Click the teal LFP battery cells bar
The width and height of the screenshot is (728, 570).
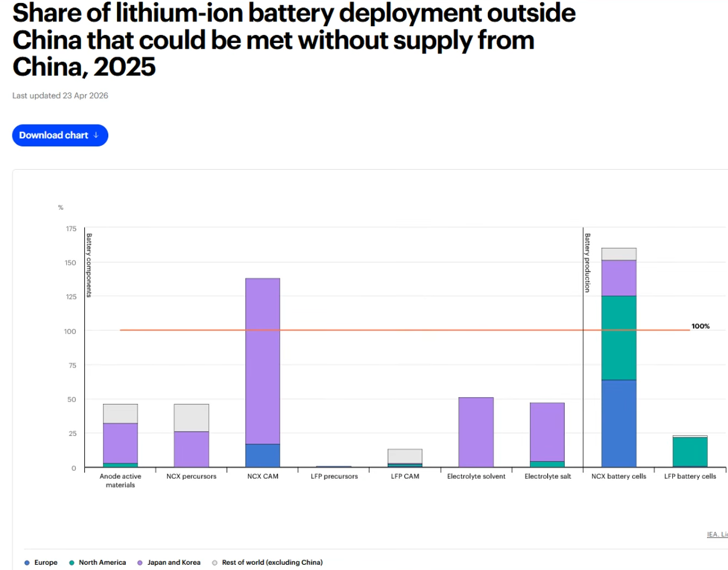690,451
